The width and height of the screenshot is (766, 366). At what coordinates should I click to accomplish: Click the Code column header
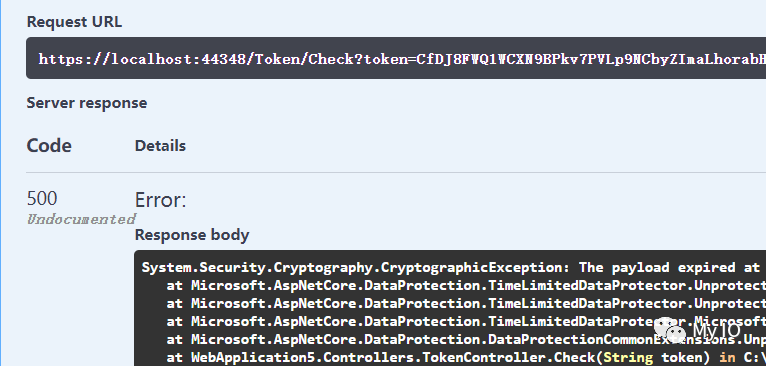point(49,146)
